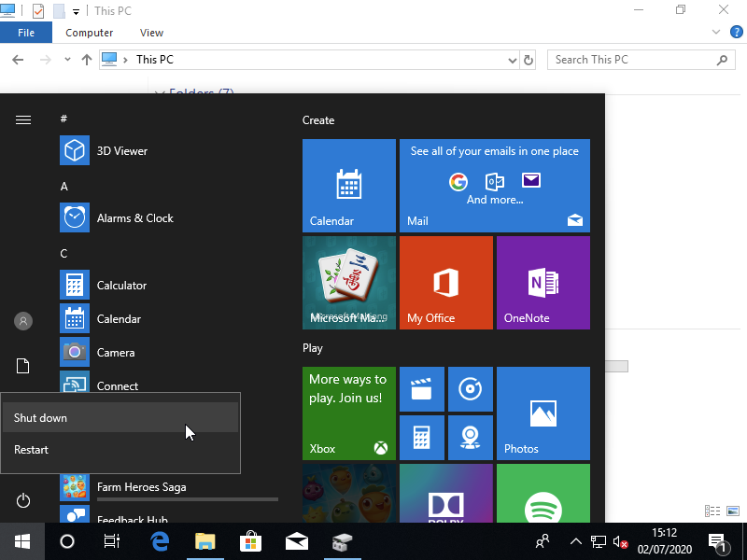Refresh the This PC view

[x=528, y=60]
